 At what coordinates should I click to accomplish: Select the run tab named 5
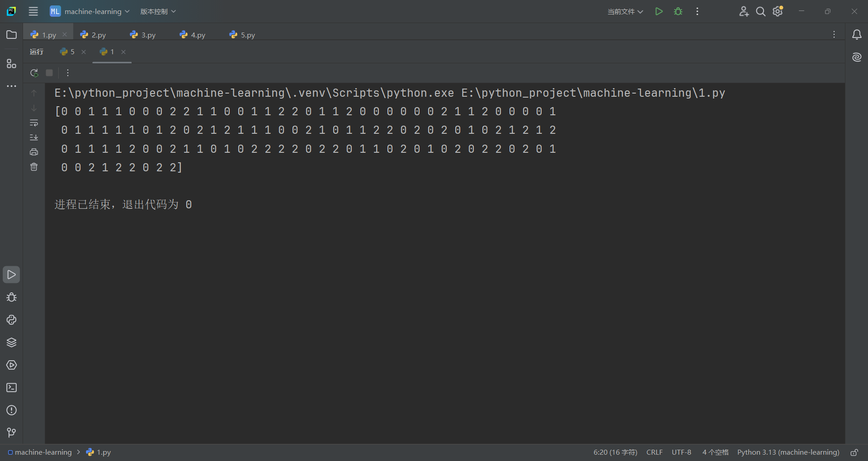pyautogui.click(x=68, y=52)
